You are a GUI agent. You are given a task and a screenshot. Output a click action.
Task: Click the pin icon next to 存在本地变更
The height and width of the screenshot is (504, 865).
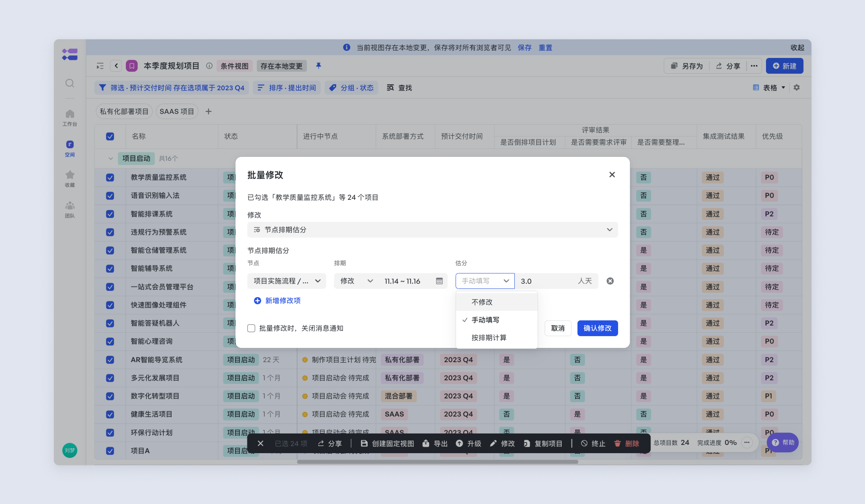point(318,65)
